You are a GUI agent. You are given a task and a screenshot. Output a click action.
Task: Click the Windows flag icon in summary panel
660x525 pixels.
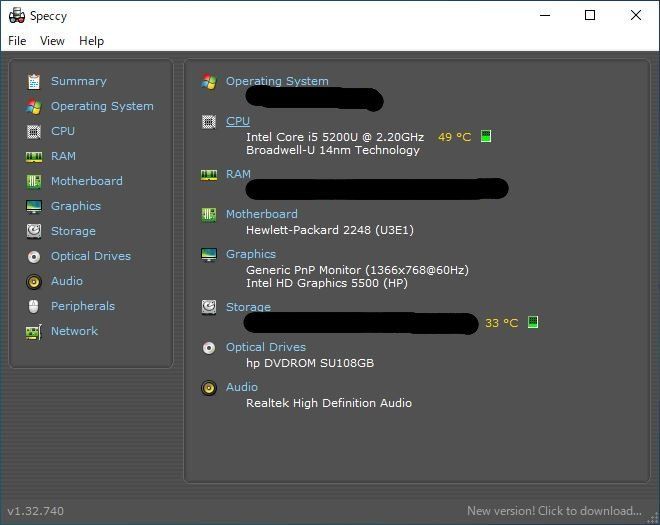(x=209, y=81)
